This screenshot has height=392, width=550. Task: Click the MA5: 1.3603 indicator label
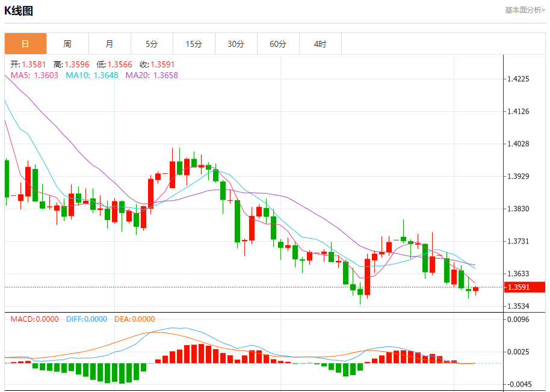(34, 75)
